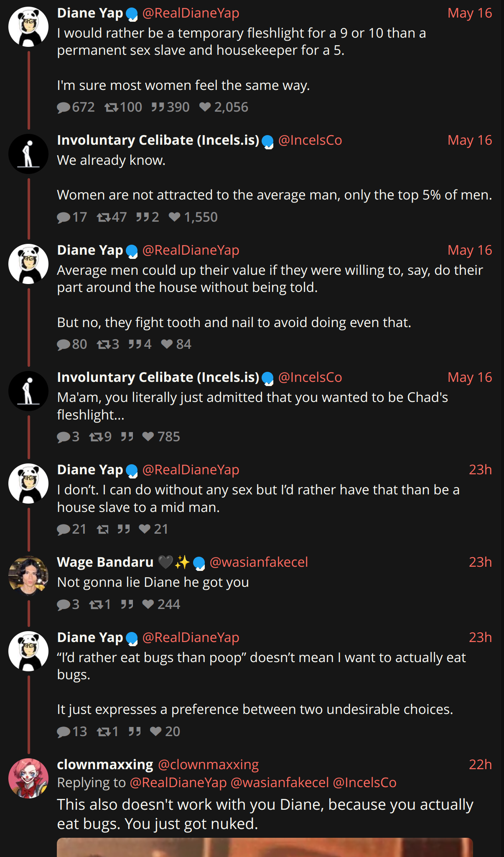Click the heart icon with 1,550 likes

click(x=174, y=217)
